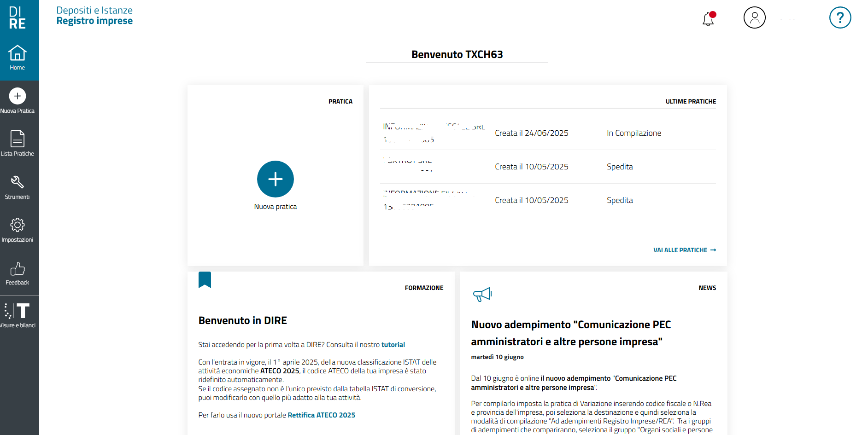Go to Home in sidebar

[x=18, y=58]
